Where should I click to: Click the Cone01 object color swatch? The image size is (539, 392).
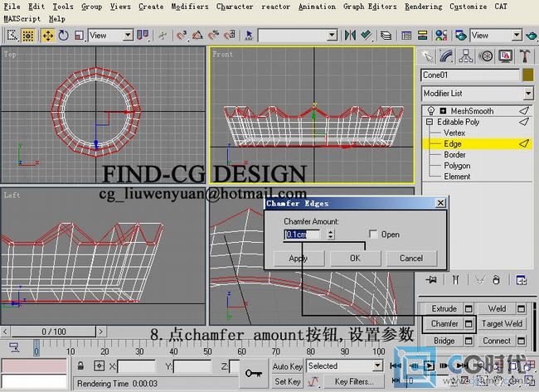pyautogui.click(x=527, y=75)
